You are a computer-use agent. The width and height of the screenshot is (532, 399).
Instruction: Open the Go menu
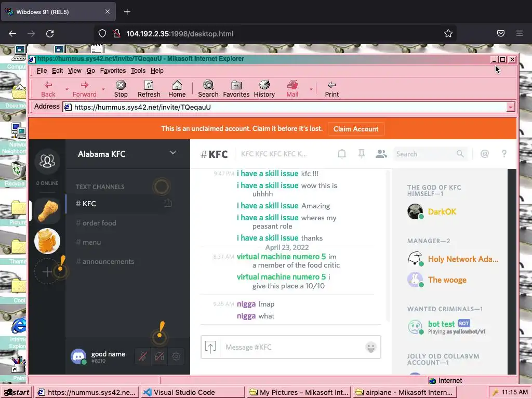90,71
